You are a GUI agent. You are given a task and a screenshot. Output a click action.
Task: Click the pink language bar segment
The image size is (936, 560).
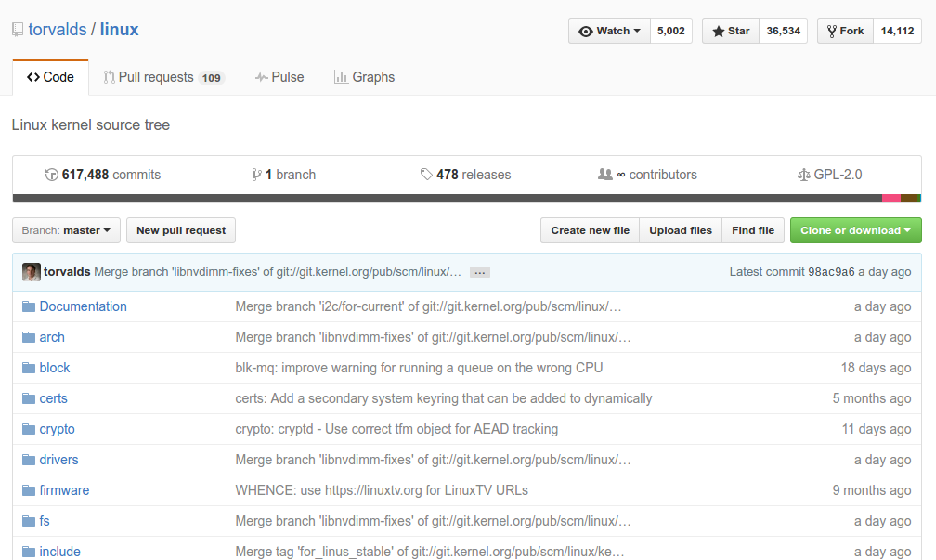[x=891, y=198]
